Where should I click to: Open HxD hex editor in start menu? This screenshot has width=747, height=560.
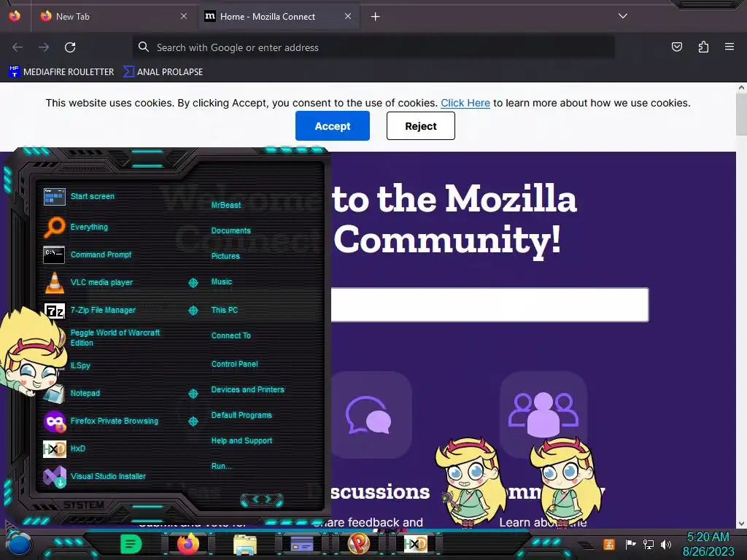coord(54,448)
